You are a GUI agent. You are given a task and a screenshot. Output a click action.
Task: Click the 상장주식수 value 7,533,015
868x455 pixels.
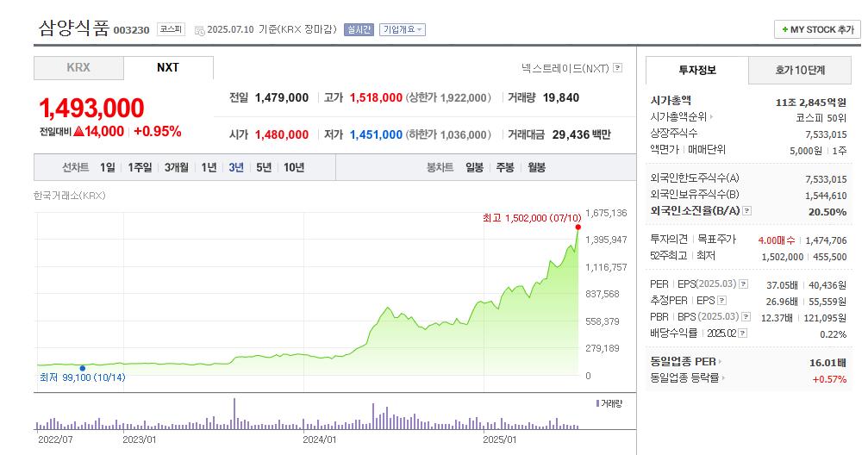click(826, 134)
